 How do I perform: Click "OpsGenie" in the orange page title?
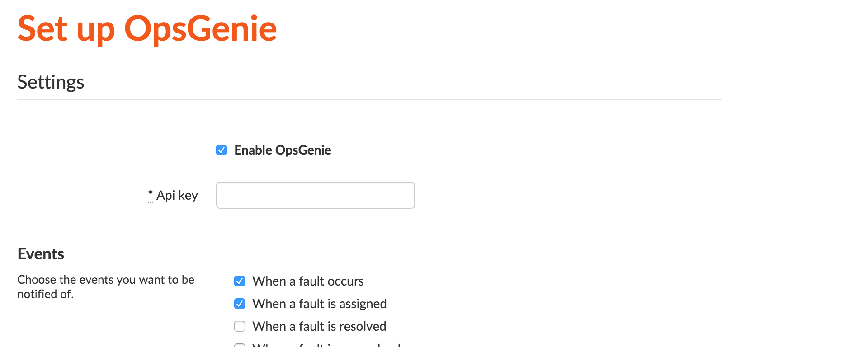click(200, 29)
